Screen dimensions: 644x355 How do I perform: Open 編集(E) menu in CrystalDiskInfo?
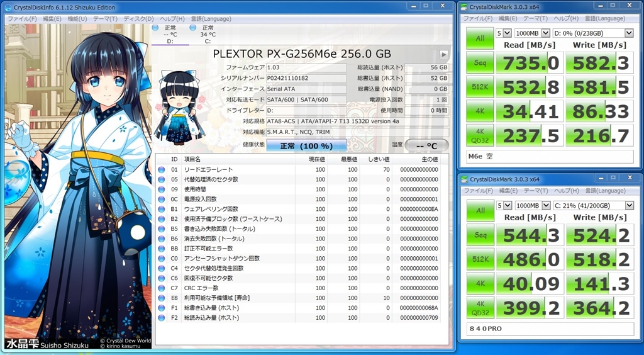pyautogui.click(x=52, y=19)
